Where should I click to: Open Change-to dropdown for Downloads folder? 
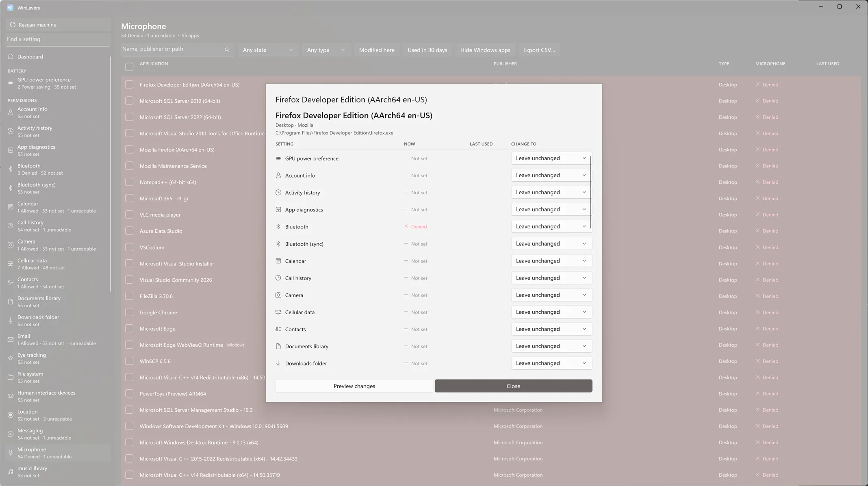(551, 363)
